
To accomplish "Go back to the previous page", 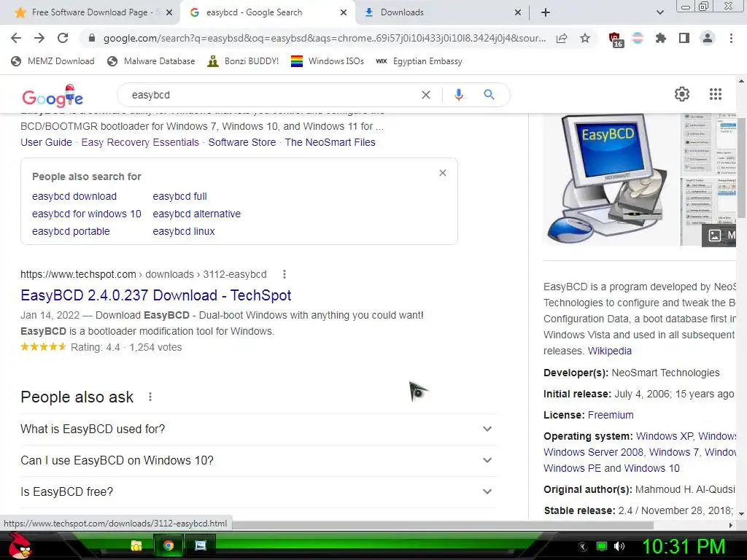I will coord(16,38).
